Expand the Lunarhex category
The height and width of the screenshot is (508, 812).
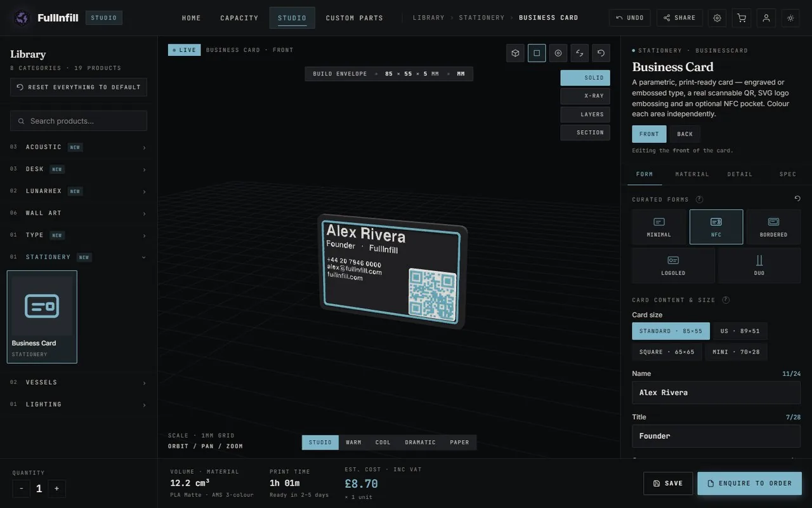tap(79, 191)
